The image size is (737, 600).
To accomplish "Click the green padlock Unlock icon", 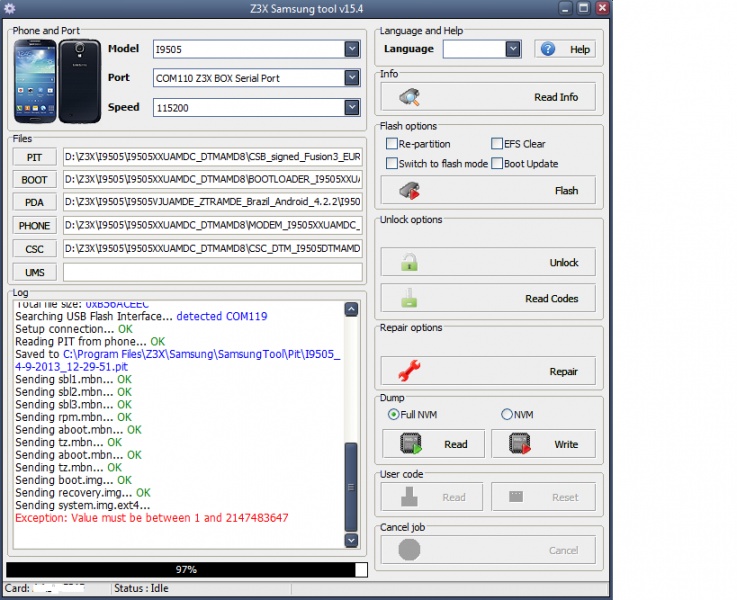I will 409,262.
